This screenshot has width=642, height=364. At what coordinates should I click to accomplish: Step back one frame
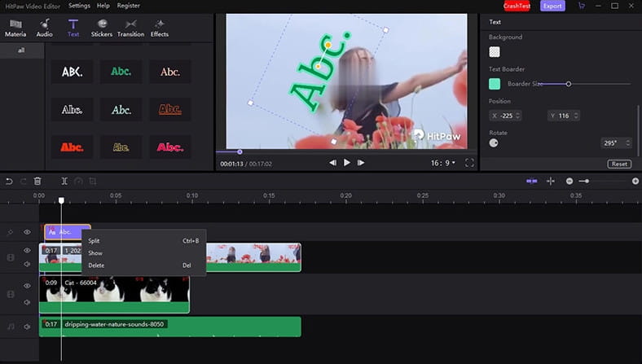pyautogui.click(x=333, y=163)
